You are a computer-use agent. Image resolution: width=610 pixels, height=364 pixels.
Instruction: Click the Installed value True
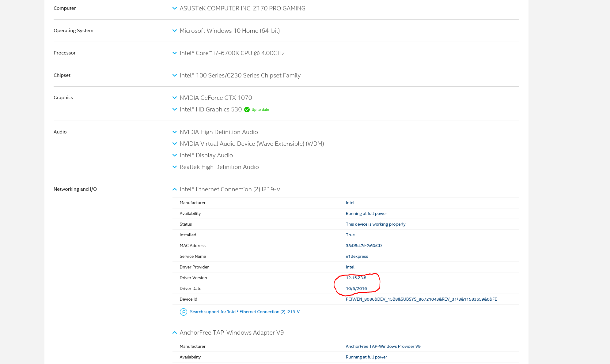(350, 235)
